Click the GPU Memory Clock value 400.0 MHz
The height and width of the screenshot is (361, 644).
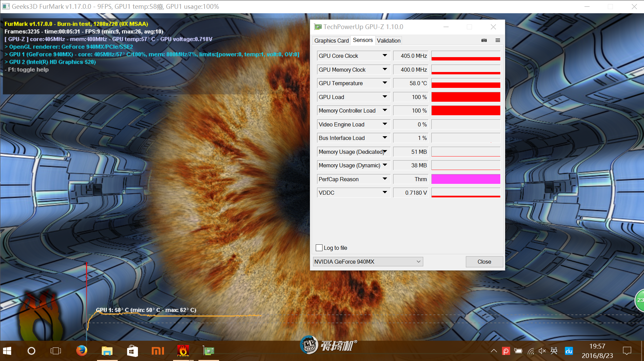tap(411, 70)
